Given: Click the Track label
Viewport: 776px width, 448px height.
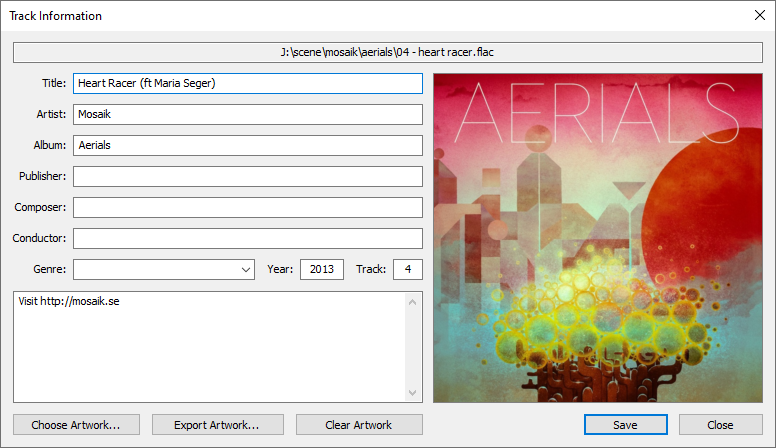Looking at the screenshot, I should click(x=371, y=269).
